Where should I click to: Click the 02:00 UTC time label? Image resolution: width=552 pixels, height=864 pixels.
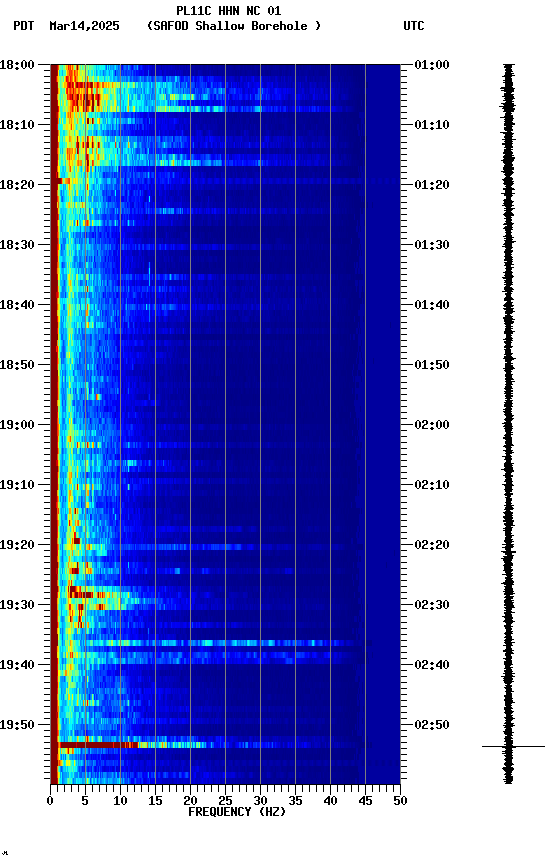click(x=432, y=425)
